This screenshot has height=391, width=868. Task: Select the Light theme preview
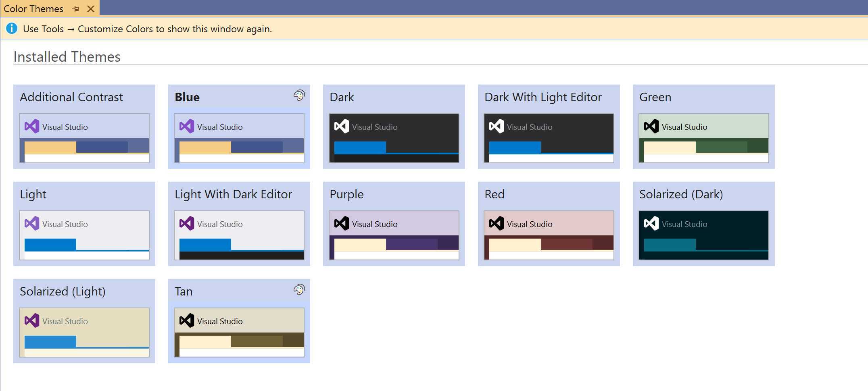(x=84, y=235)
